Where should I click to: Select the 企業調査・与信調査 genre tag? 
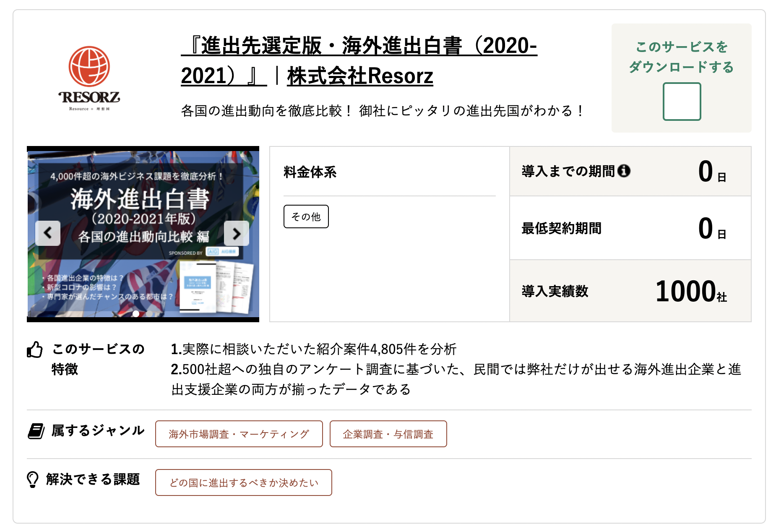point(388,434)
